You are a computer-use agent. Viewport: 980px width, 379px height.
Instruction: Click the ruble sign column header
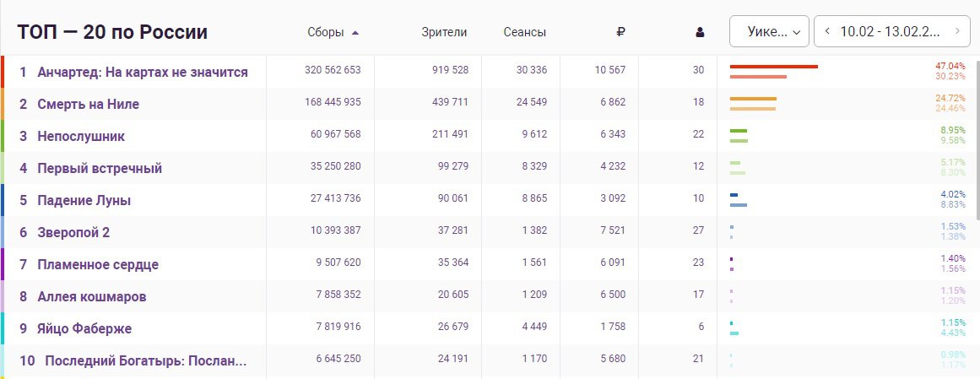coord(620,33)
